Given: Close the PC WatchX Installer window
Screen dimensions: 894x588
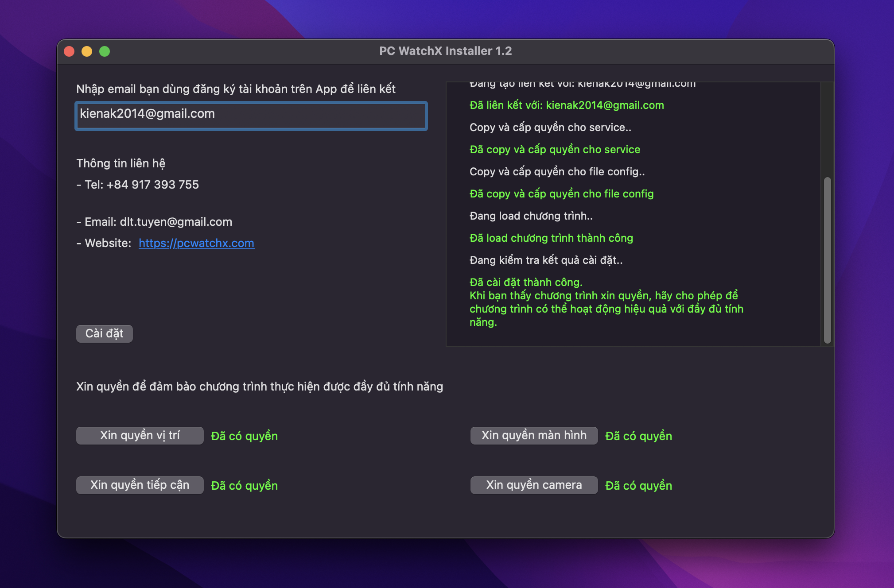Looking at the screenshot, I should (x=69, y=51).
